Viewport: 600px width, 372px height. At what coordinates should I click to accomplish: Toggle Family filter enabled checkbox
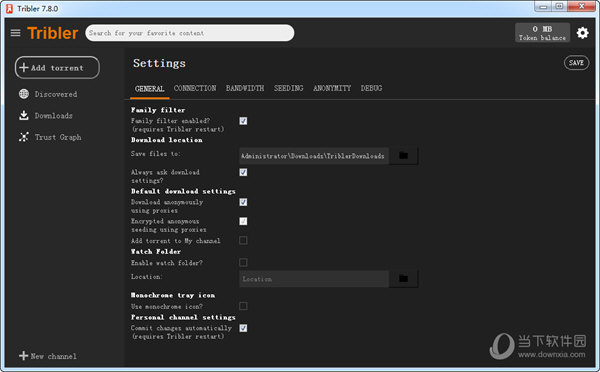pyautogui.click(x=243, y=121)
